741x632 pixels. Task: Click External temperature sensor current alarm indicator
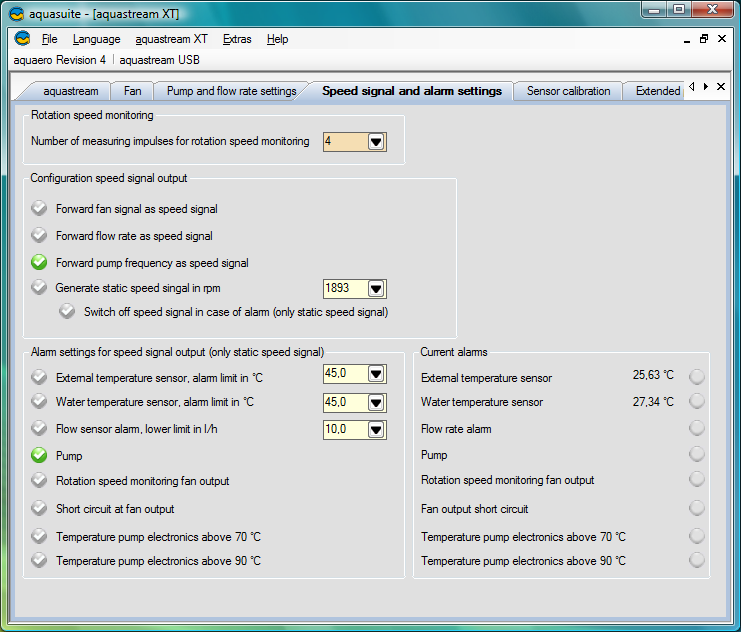(697, 377)
